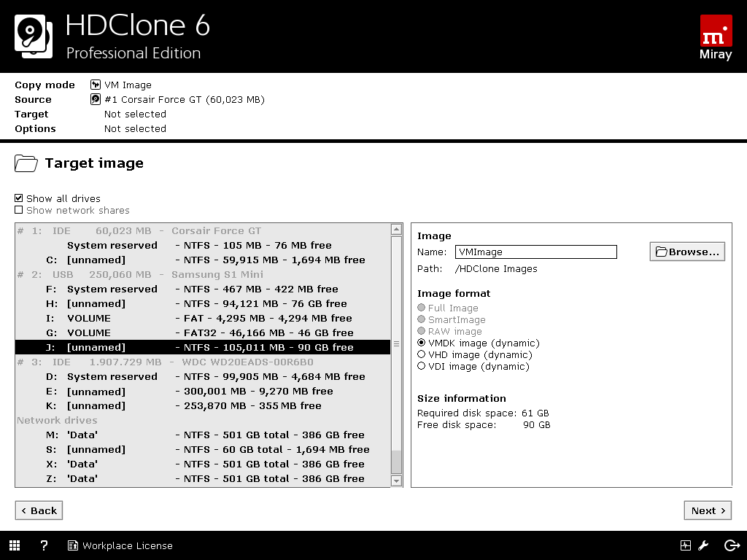Open the system monitor pulse icon
This screenshot has width=747, height=560.
(686, 545)
